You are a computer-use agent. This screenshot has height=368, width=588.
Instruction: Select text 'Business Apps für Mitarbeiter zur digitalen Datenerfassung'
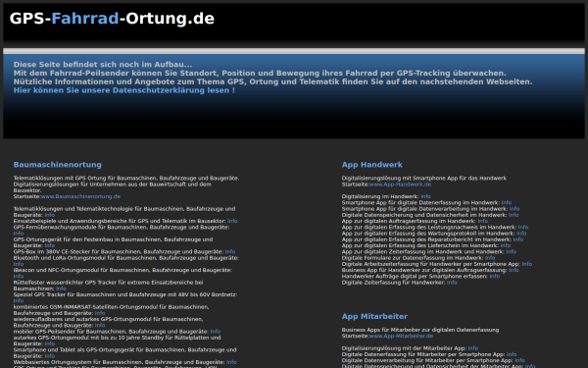(420, 330)
